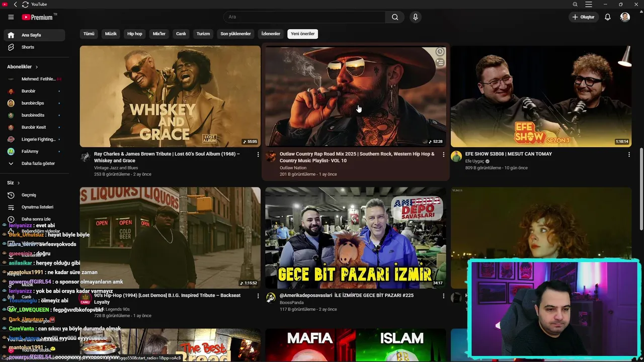The image size is (644, 362).
Task: Open the Outlaw Nation channel name
Action: tap(293, 168)
